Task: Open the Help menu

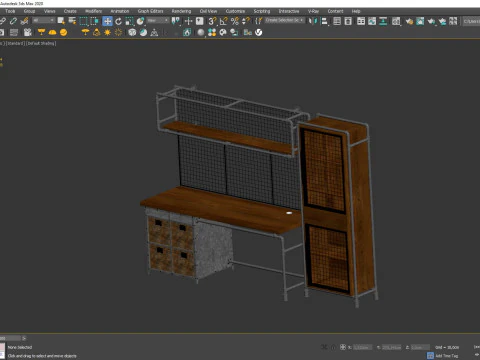Action: [x=356, y=11]
